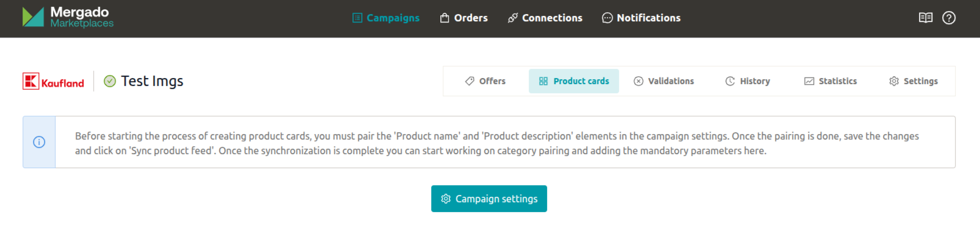
Task: Click the Mergado Marketplaces logo
Action: click(x=68, y=17)
